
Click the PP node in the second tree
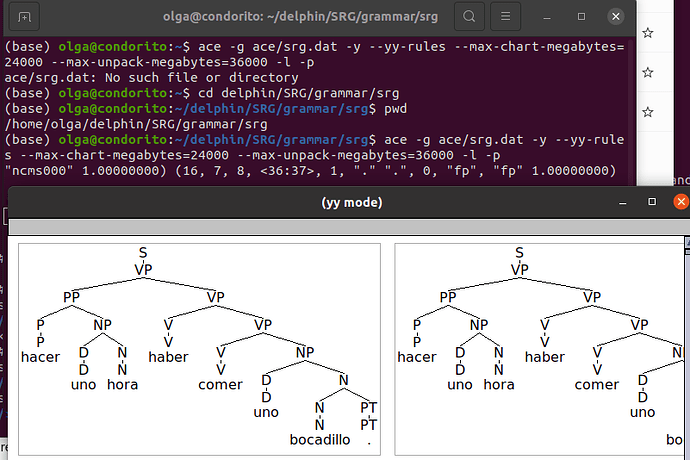point(448,297)
